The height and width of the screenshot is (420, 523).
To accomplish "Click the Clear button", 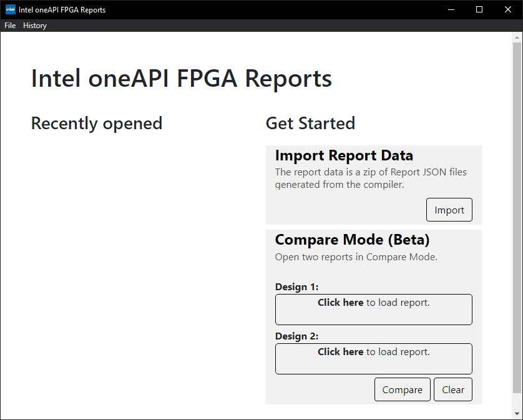I will [x=453, y=389].
